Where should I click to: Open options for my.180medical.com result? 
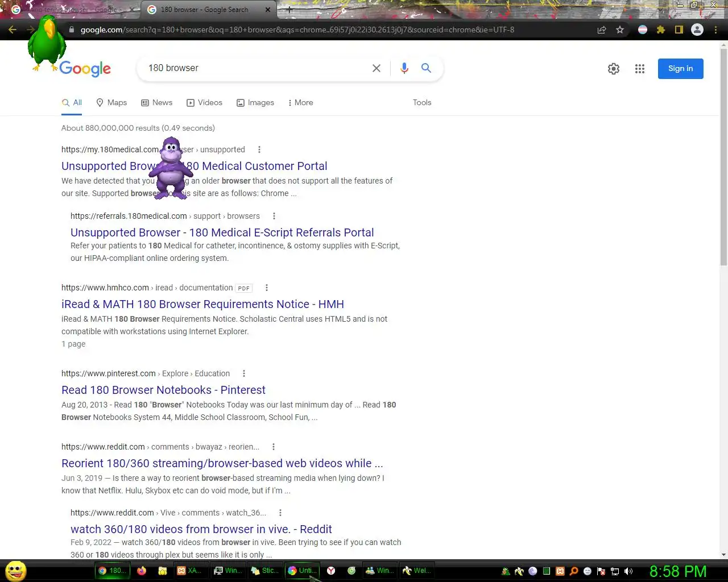[259, 149]
